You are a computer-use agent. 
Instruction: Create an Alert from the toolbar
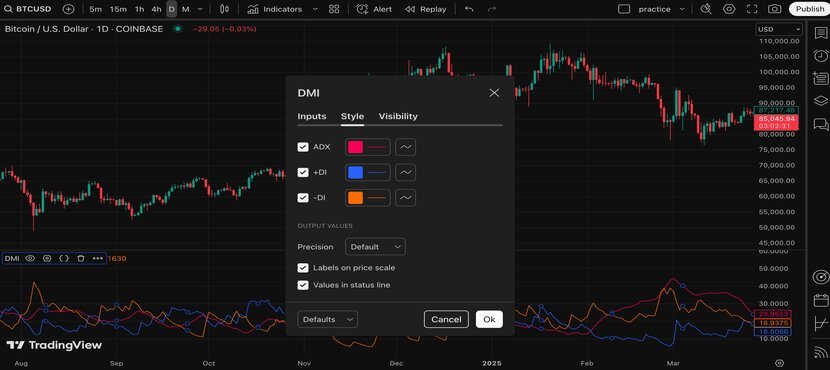tap(374, 9)
